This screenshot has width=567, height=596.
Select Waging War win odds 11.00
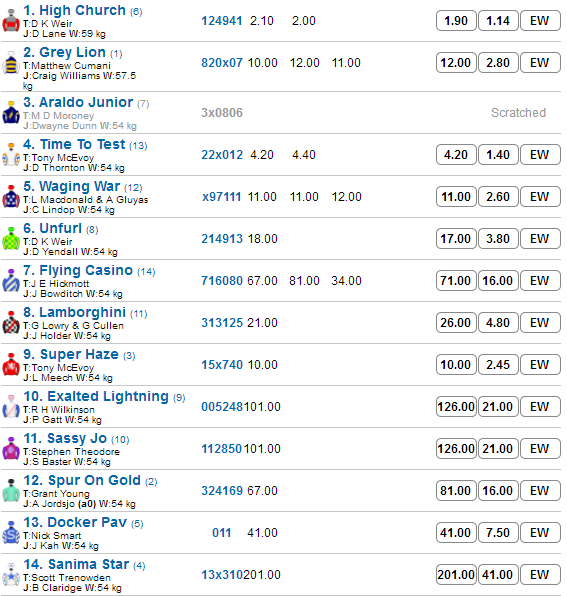click(456, 197)
